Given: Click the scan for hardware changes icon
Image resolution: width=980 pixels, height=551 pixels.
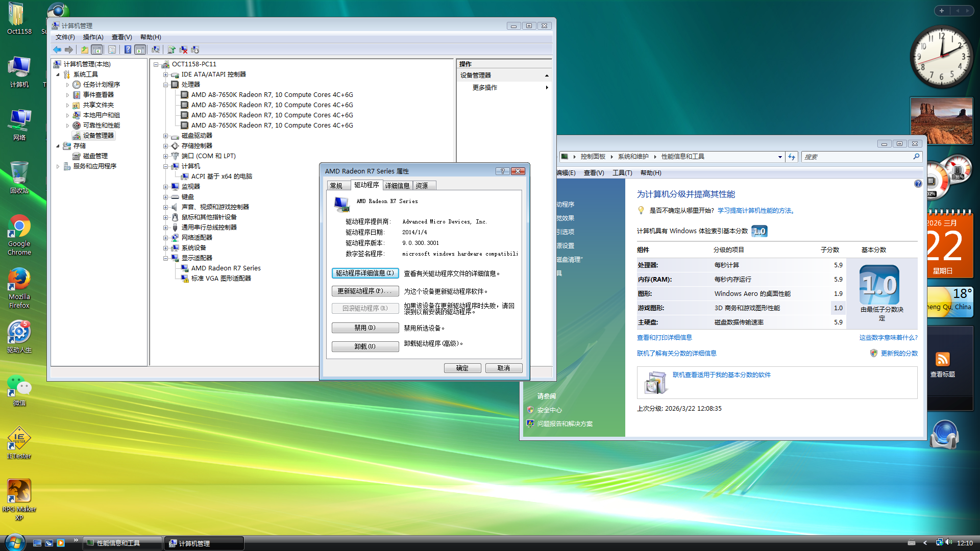Looking at the screenshot, I should coord(156,49).
